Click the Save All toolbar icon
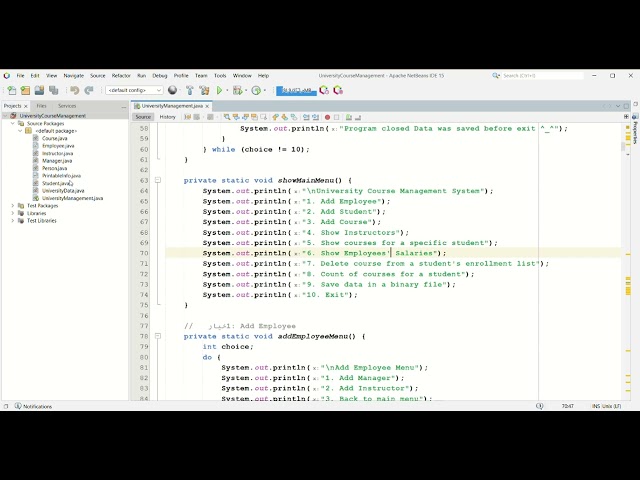The image size is (640, 480). 53,90
